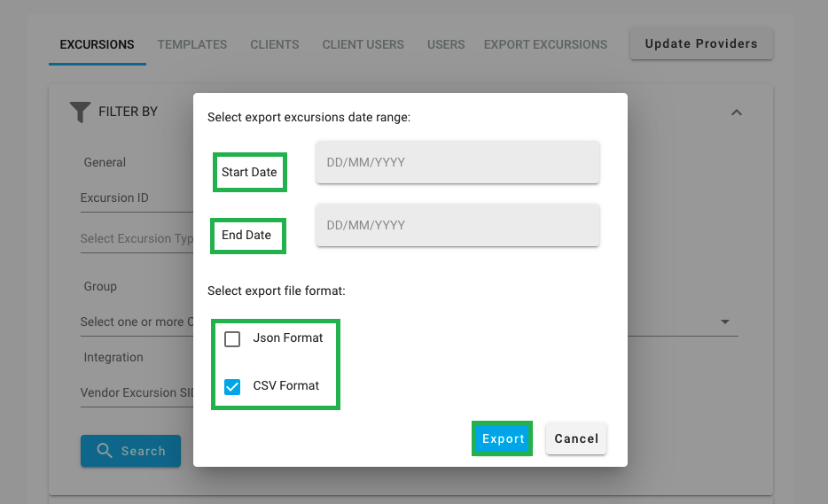Click the Vendor Excursion SID field
Screen dimensions: 828x504
coord(137,393)
